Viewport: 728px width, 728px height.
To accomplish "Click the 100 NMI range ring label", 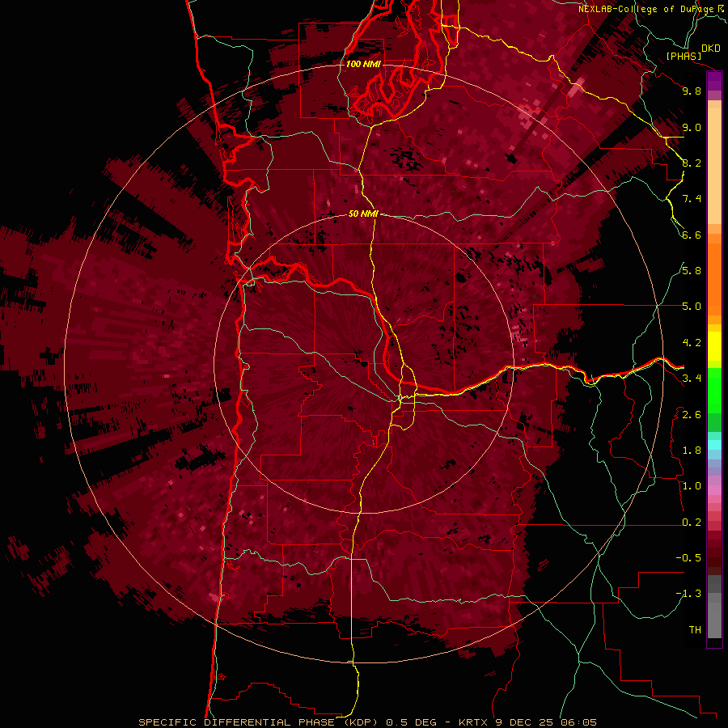I will [363, 64].
